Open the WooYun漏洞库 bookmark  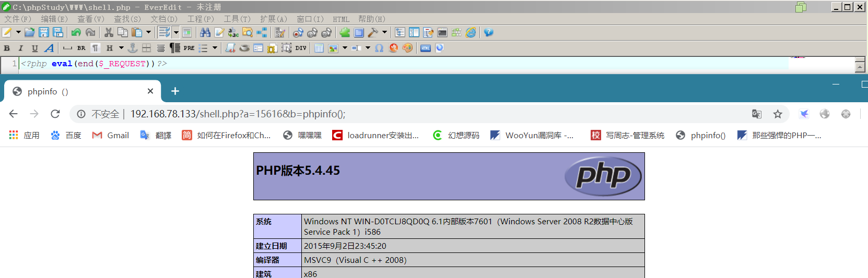(532, 135)
